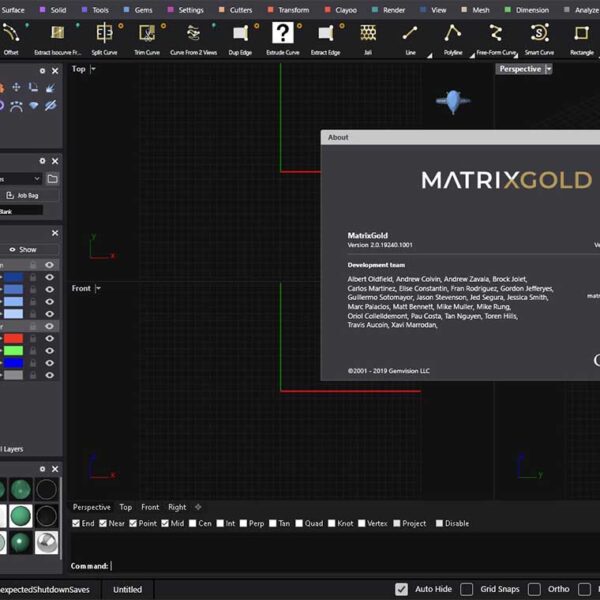Choose the Jali pattern tool
This screenshot has width=600, height=600.
point(368,38)
